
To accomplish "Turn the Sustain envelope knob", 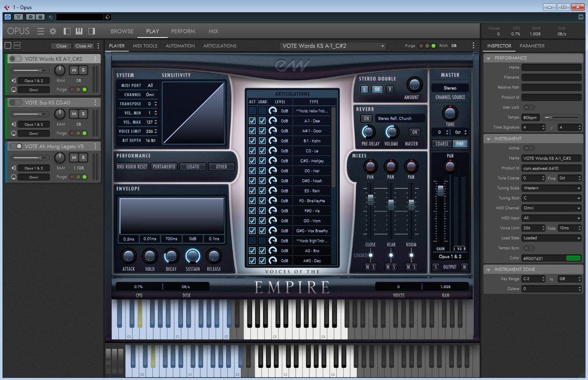I will 193,256.
